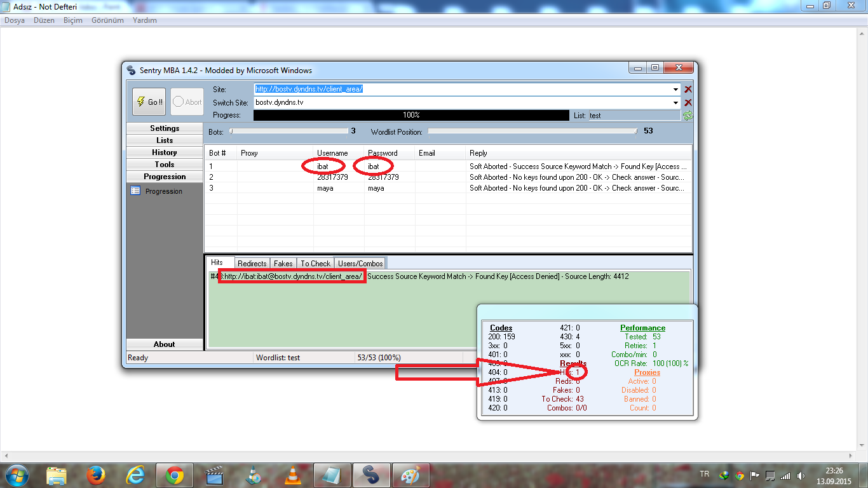This screenshot has height=488, width=868.
Task: Open Firefox from the taskbar
Action: coord(96,475)
